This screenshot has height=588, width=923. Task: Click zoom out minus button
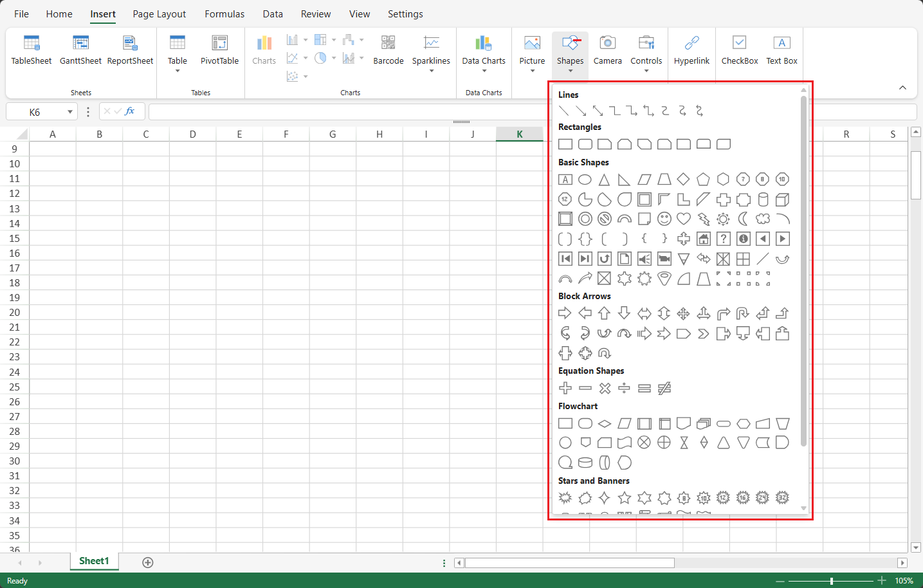coord(780,580)
